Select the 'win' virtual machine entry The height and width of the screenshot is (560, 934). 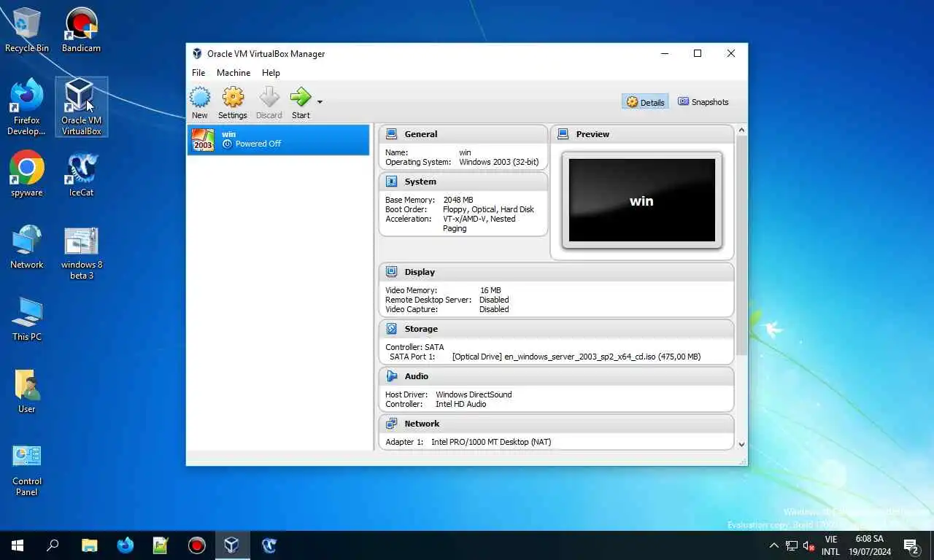tap(278, 139)
